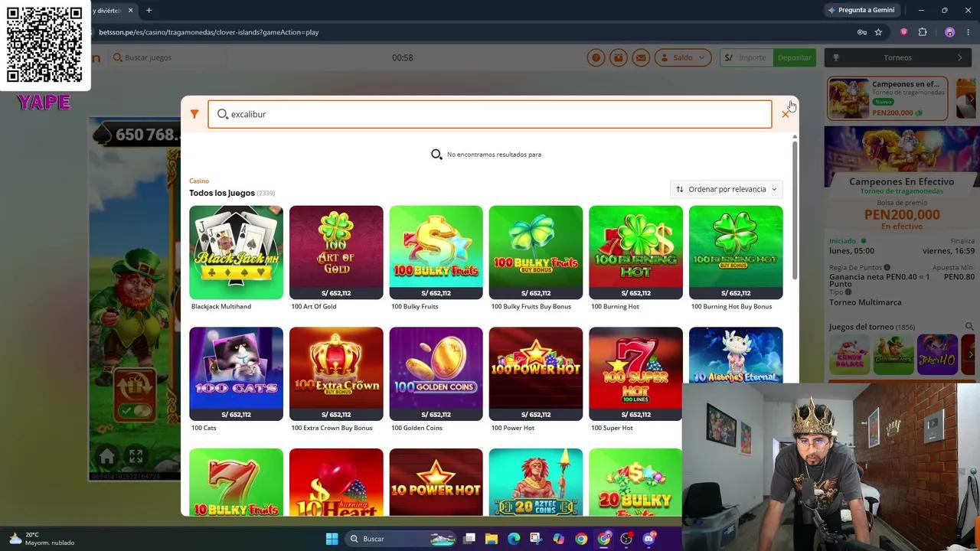Open 100 Burning Hot Buy Bonus tile
The image size is (980, 551).
pyautogui.click(x=736, y=252)
